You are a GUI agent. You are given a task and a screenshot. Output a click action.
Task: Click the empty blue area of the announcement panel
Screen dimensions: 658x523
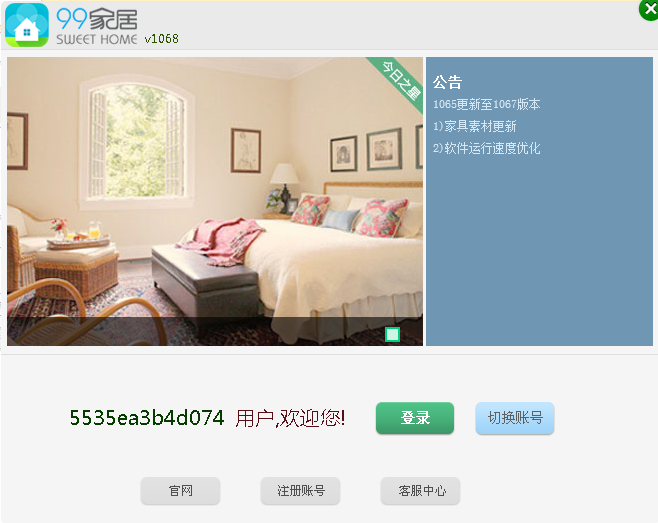pos(539,252)
